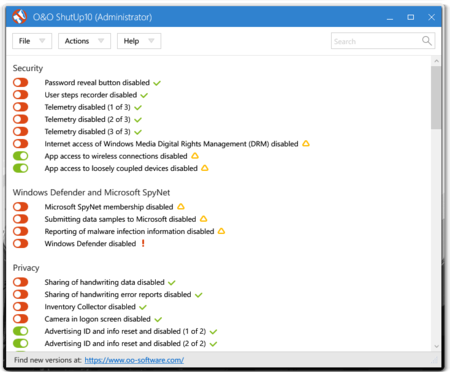Toggle Telemetry disabled (3 of 3) switch
This screenshot has width=450, height=376.
click(x=21, y=131)
